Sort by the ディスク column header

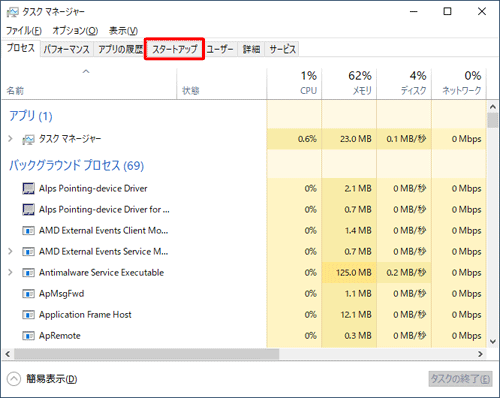click(x=404, y=83)
